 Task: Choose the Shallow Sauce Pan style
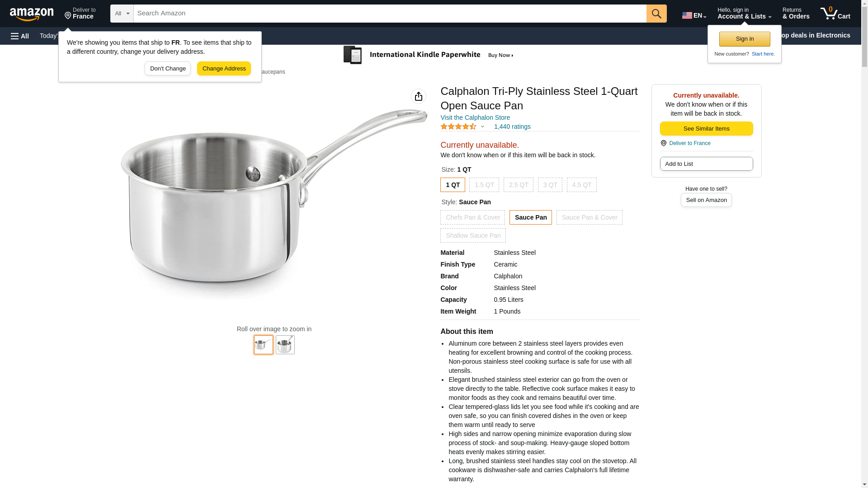[x=473, y=235]
